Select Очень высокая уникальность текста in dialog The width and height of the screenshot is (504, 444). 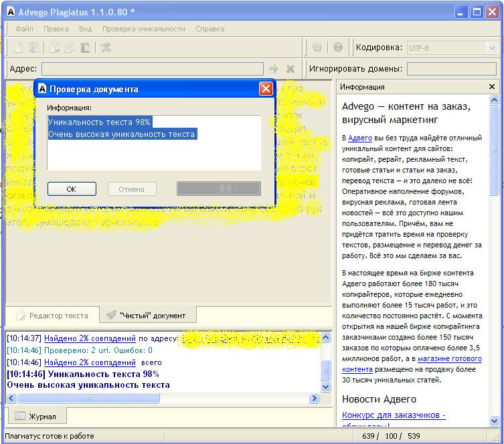[x=122, y=134]
